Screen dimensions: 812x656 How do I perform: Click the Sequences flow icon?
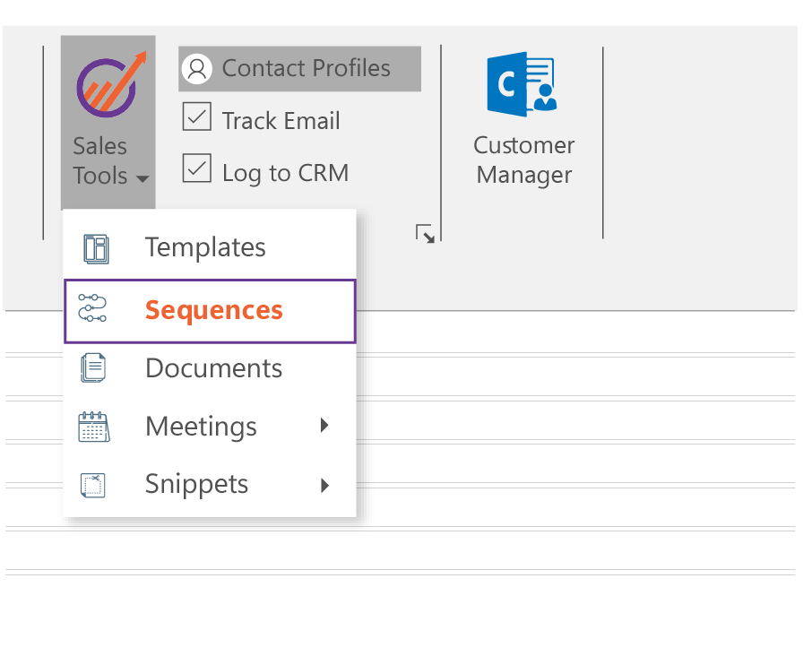click(x=92, y=307)
